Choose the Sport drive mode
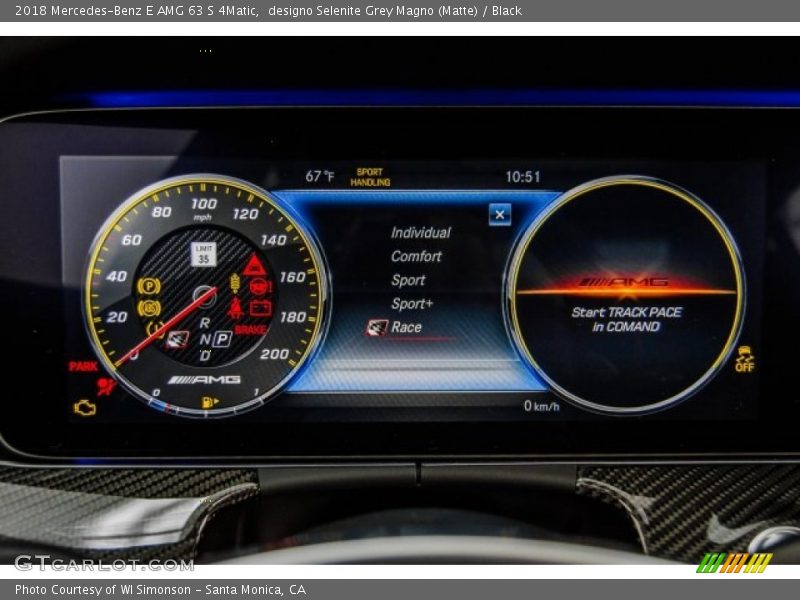This screenshot has height=600, width=800. click(408, 280)
